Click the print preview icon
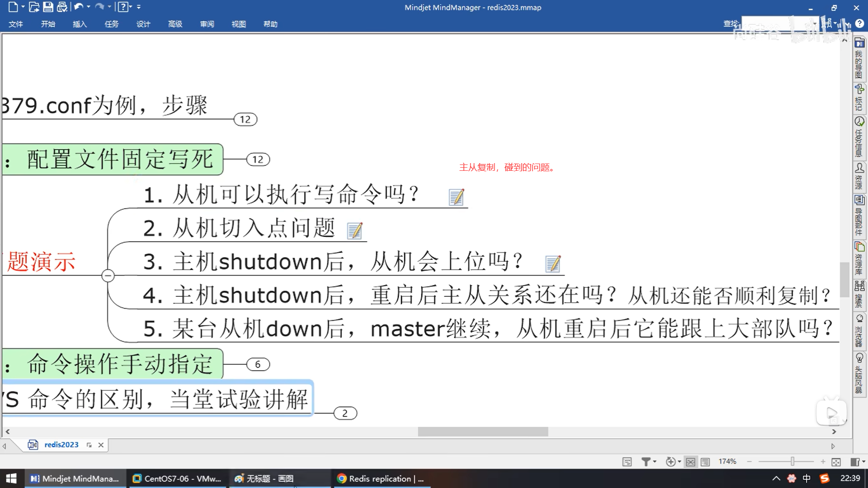 pos(62,7)
